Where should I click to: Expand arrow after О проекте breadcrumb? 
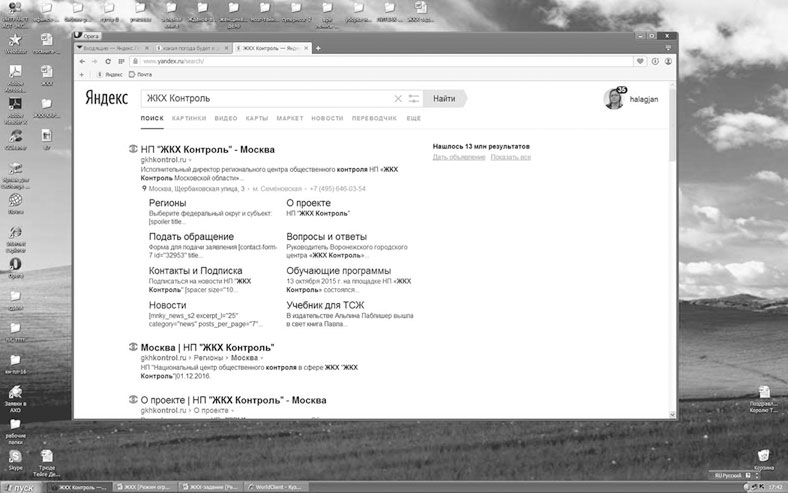(x=232, y=411)
